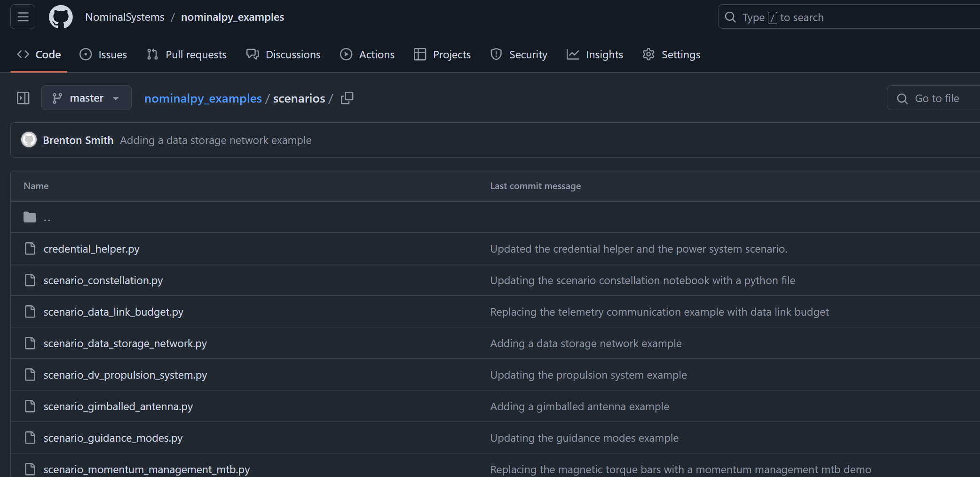980x477 pixels.
Task: Open scenario_data_storage_network.py file
Action: coord(125,343)
